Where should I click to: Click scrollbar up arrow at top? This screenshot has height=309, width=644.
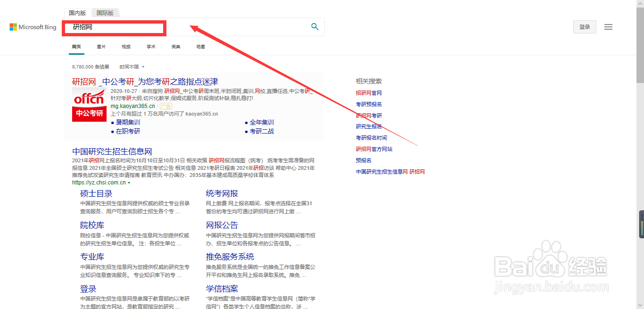pos(640,4)
